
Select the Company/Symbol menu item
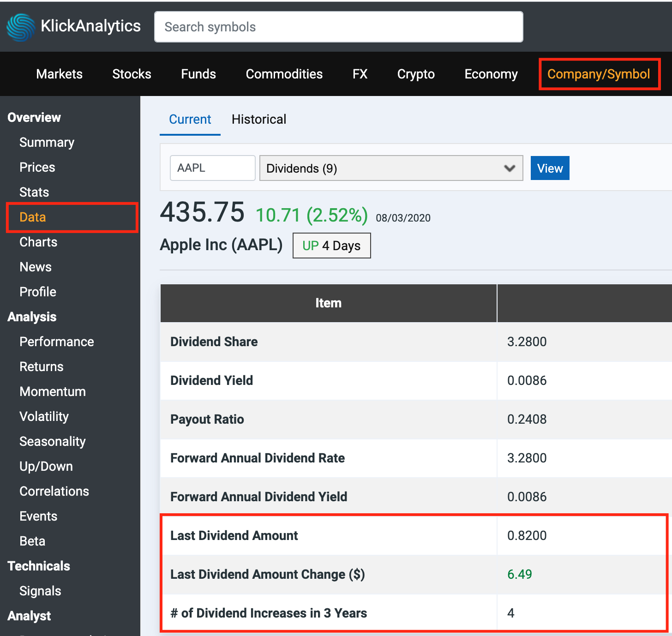coord(599,74)
